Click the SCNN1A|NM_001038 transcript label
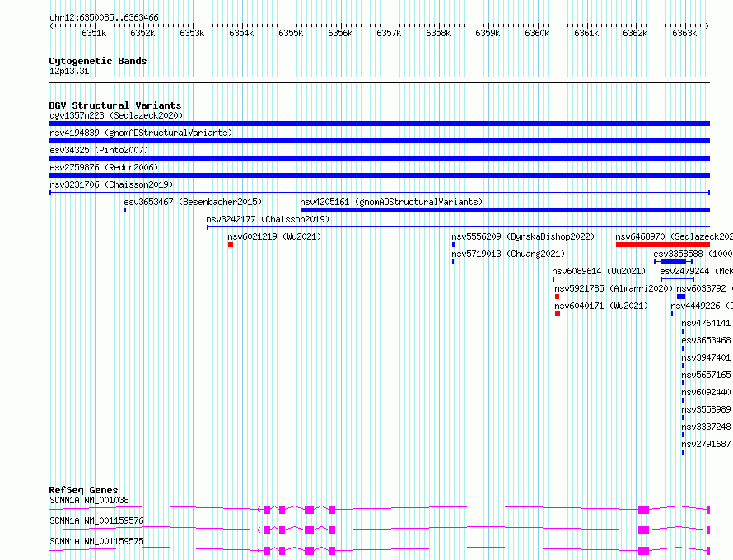This screenshot has height=560, width=733. [x=89, y=500]
